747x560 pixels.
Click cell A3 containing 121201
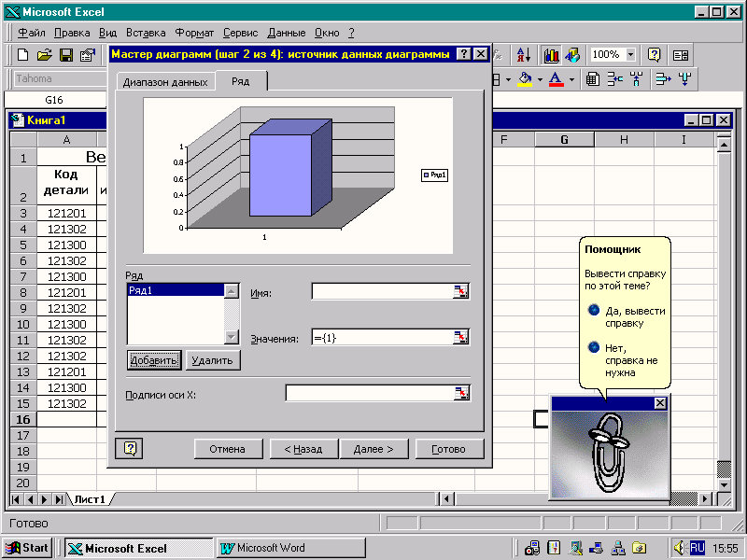point(66,214)
